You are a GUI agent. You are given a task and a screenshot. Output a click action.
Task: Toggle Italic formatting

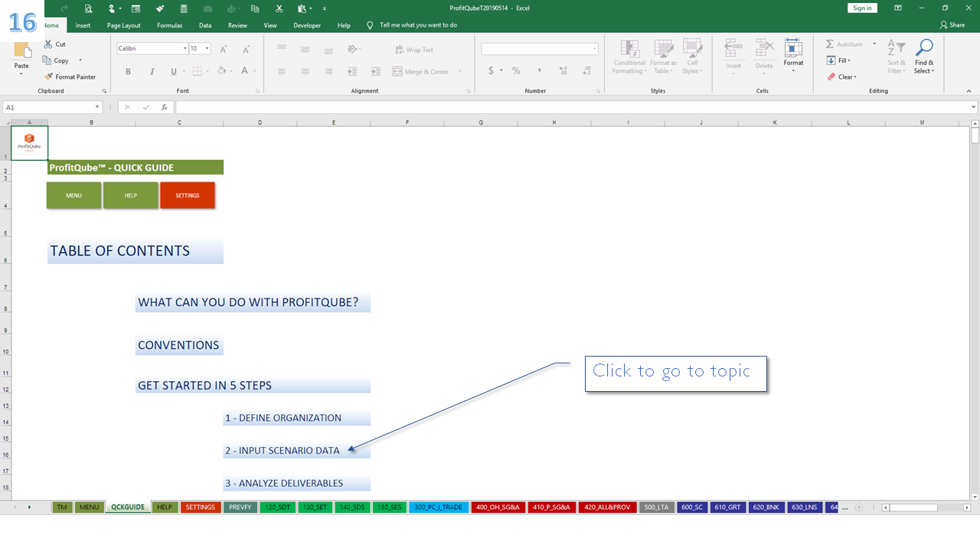pos(152,71)
